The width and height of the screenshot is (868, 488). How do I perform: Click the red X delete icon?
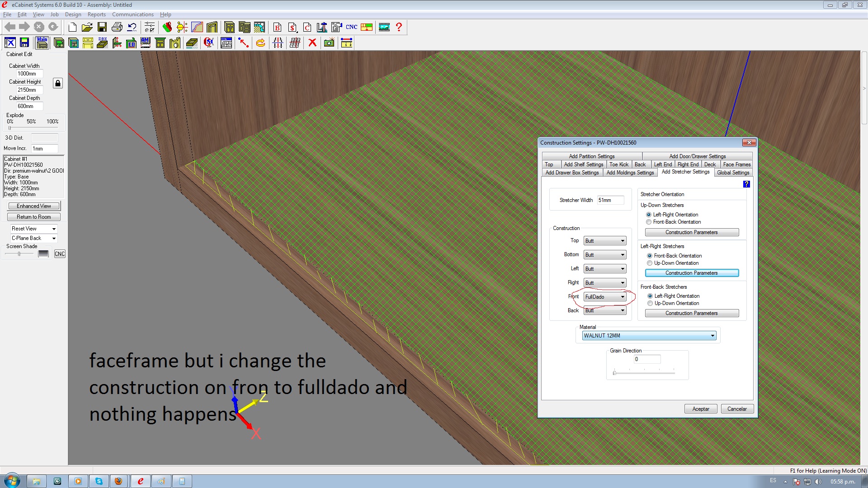(312, 43)
